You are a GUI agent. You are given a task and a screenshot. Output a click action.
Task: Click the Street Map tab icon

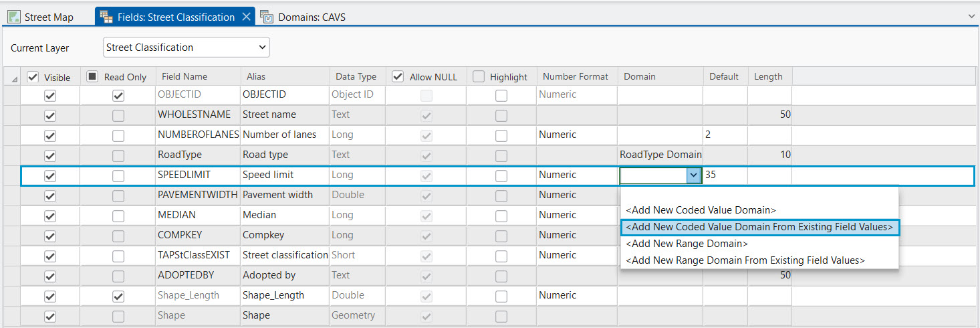point(14,17)
